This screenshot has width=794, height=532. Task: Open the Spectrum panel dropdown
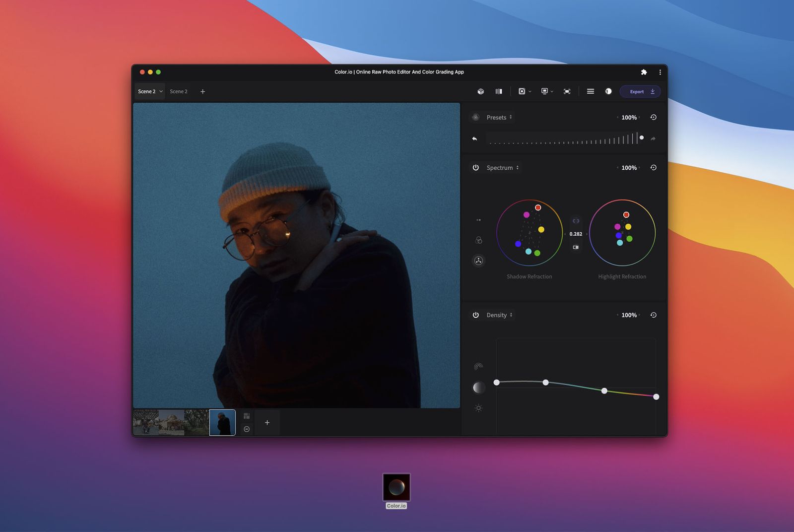point(503,168)
